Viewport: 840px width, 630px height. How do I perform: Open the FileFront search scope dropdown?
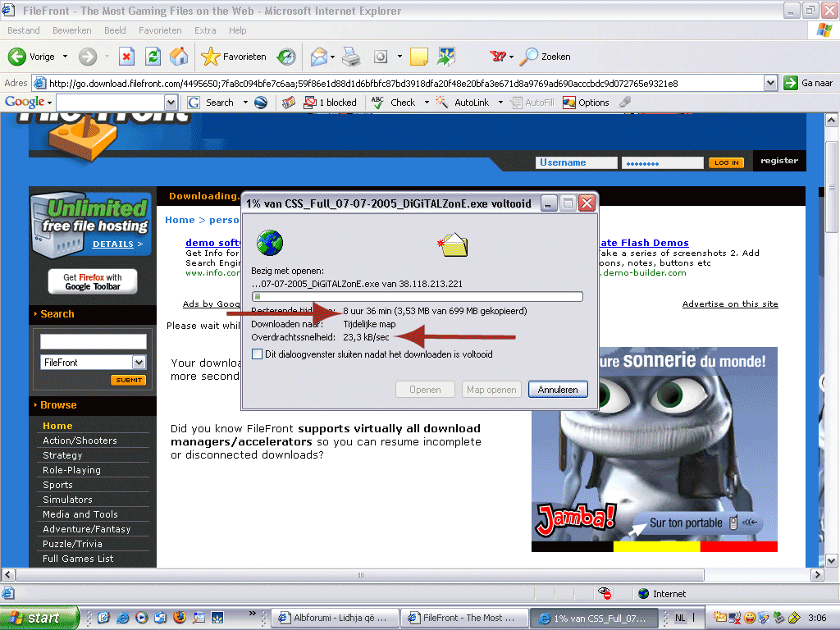coord(139,362)
